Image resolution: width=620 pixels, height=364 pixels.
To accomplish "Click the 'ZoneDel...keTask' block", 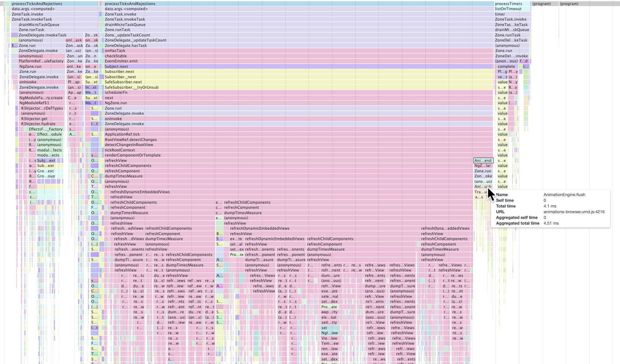I will click(x=512, y=40).
